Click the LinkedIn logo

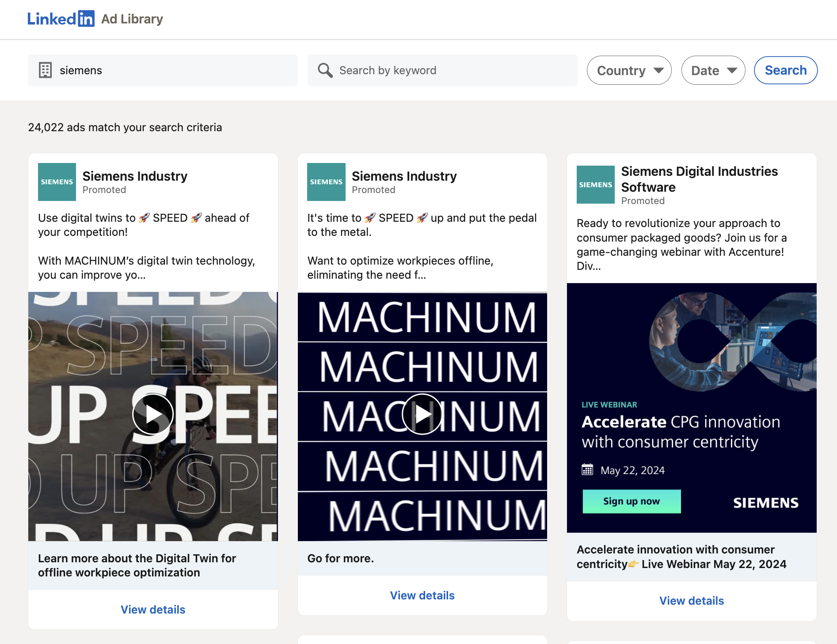click(61, 19)
